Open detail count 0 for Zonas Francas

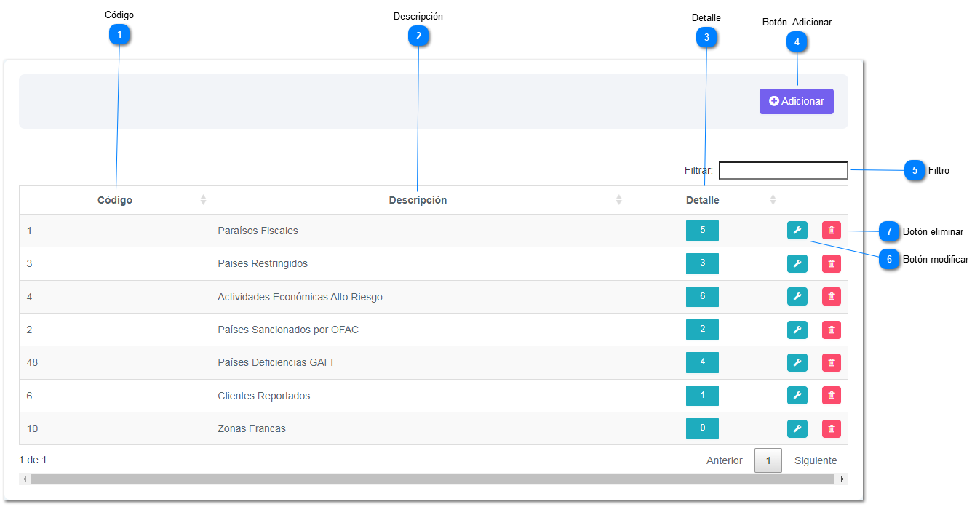(702, 428)
